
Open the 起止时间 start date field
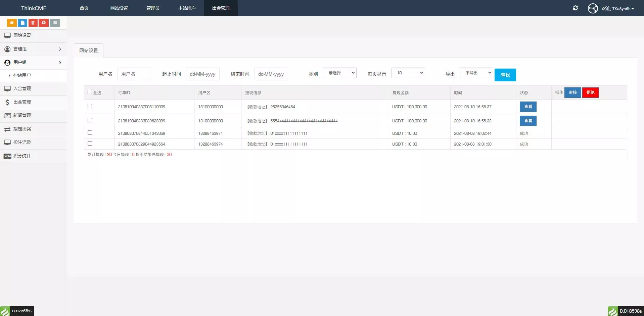[202, 74]
